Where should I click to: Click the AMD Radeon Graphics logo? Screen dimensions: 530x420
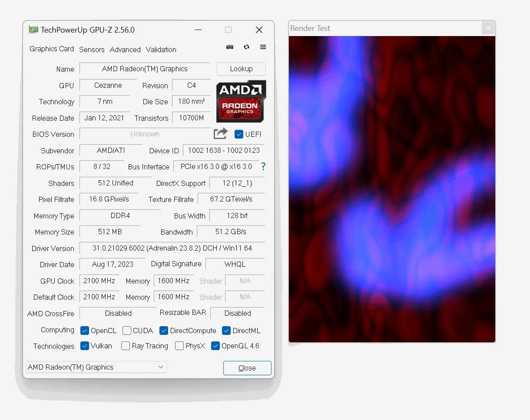pyautogui.click(x=240, y=102)
